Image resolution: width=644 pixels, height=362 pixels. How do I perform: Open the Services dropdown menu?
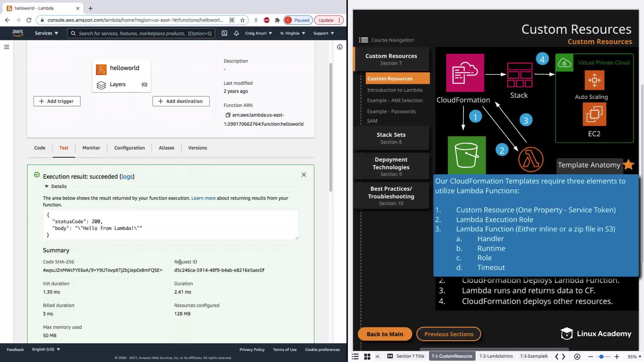46,33
